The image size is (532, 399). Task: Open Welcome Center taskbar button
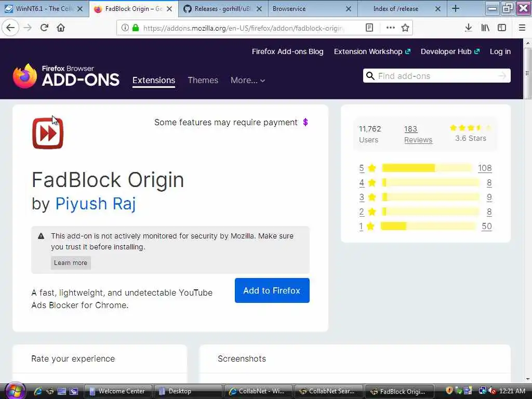point(118,391)
